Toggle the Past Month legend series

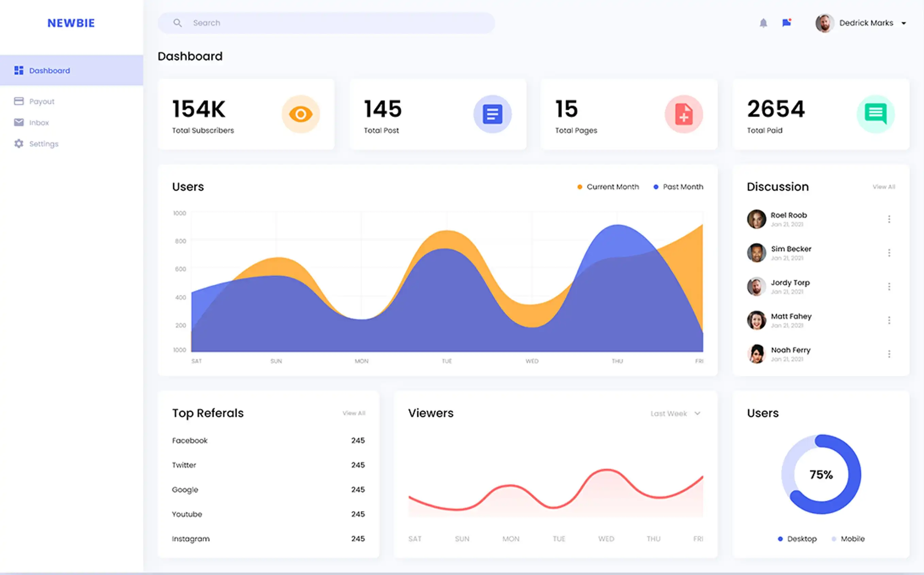(678, 187)
